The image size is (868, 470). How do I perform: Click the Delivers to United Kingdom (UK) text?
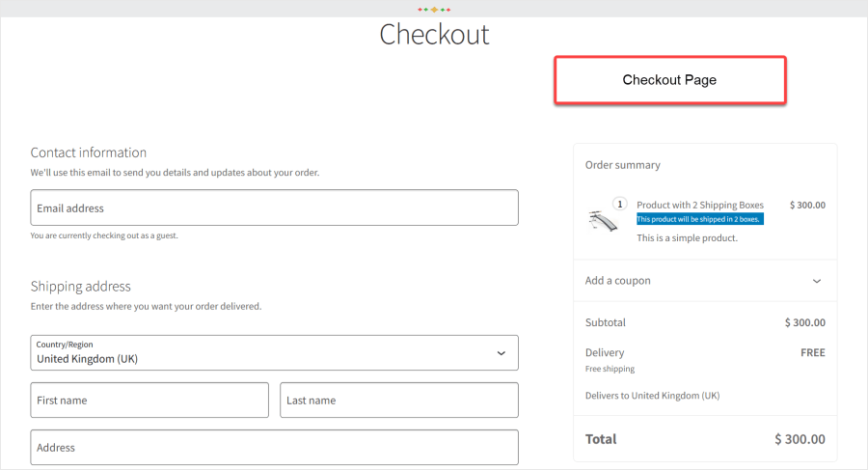point(652,396)
